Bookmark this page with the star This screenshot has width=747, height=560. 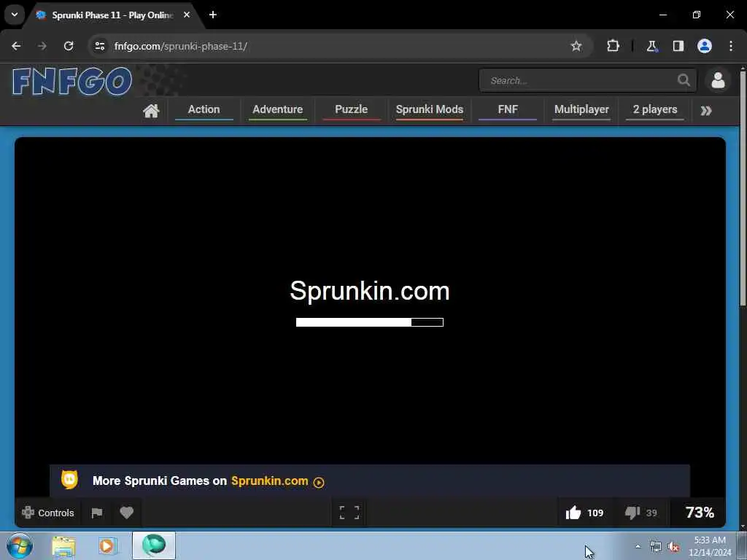click(576, 46)
